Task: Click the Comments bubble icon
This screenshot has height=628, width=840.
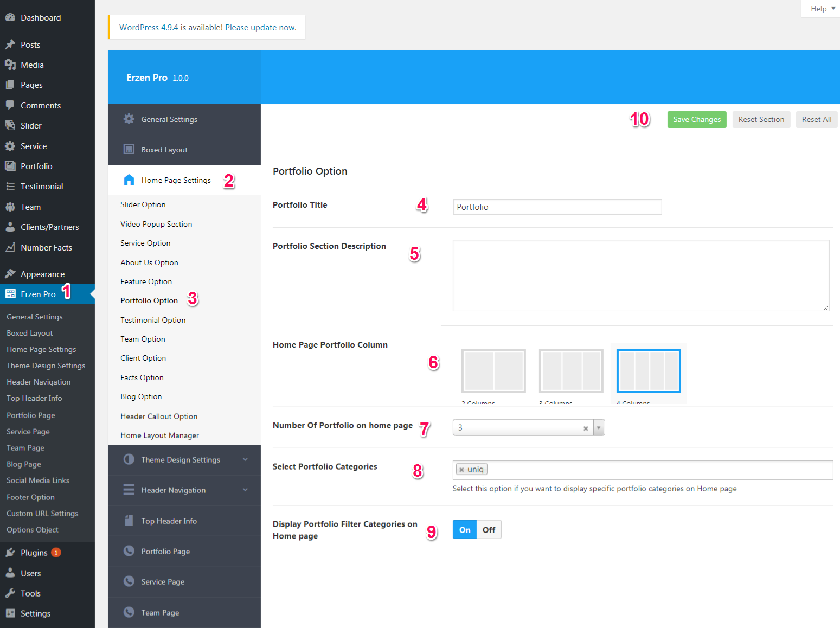Action: coord(10,105)
